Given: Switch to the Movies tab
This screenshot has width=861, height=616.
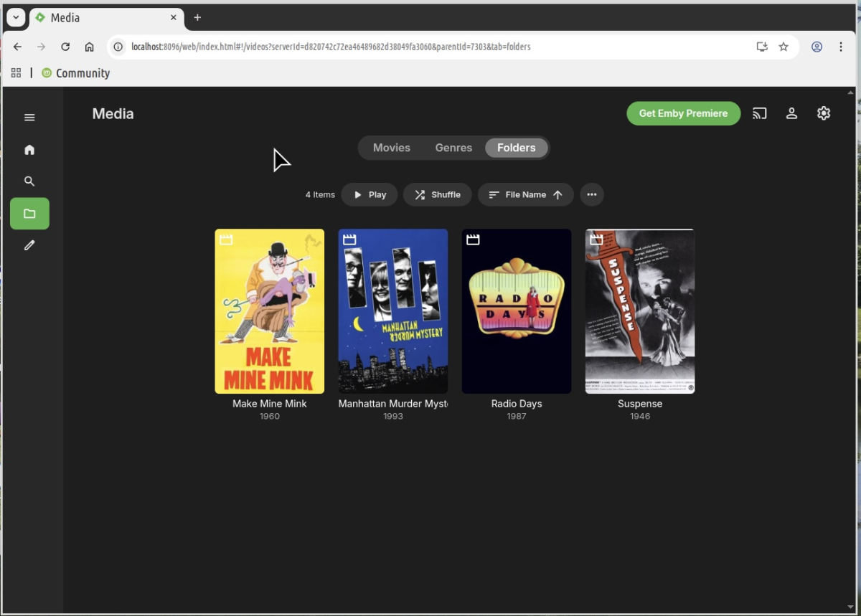Looking at the screenshot, I should click(392, 148).
